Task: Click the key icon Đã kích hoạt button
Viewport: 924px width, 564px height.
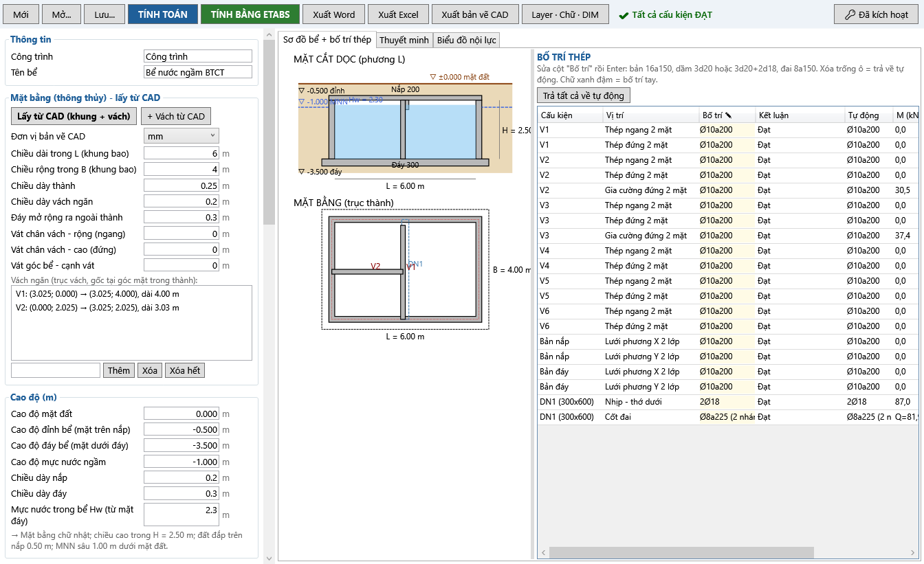Action: (876, 14)
